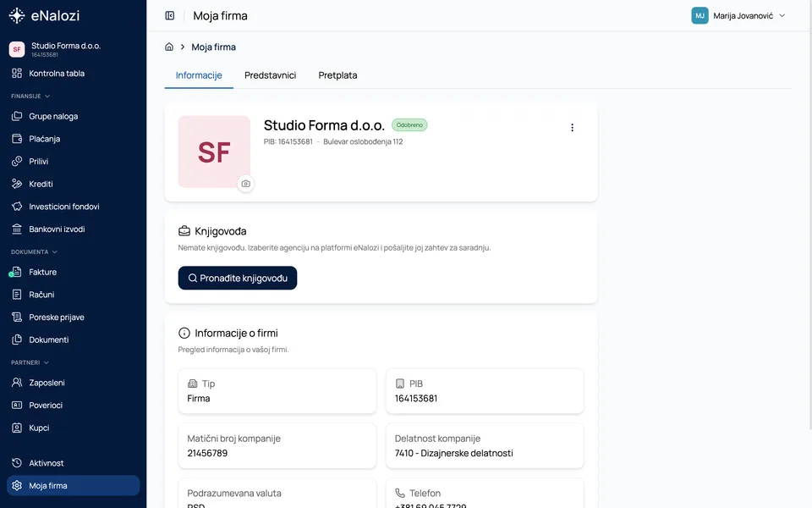This screenshot has height=508, width=812.
Task: Click Pronađite knjigovođu button
Action: [238, 278]
